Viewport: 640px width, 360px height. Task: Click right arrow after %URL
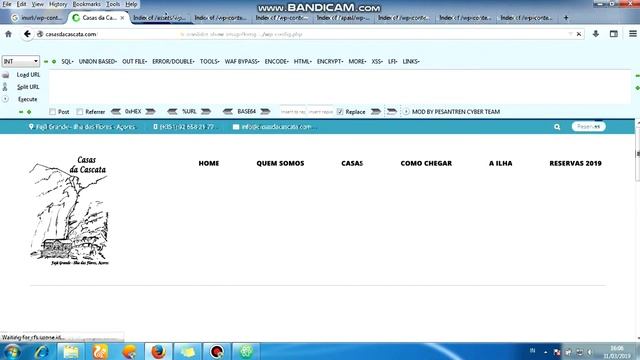[x=206, y=111]
